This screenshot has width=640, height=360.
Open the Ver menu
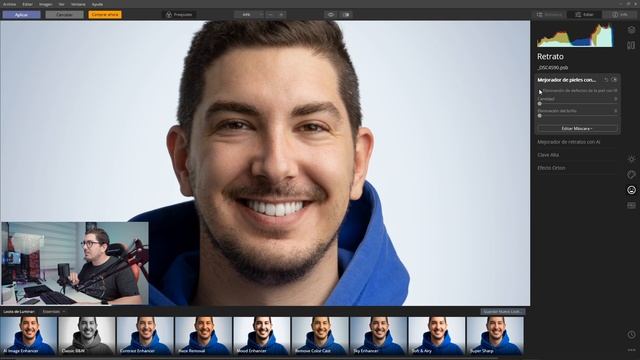coord(61,4)
